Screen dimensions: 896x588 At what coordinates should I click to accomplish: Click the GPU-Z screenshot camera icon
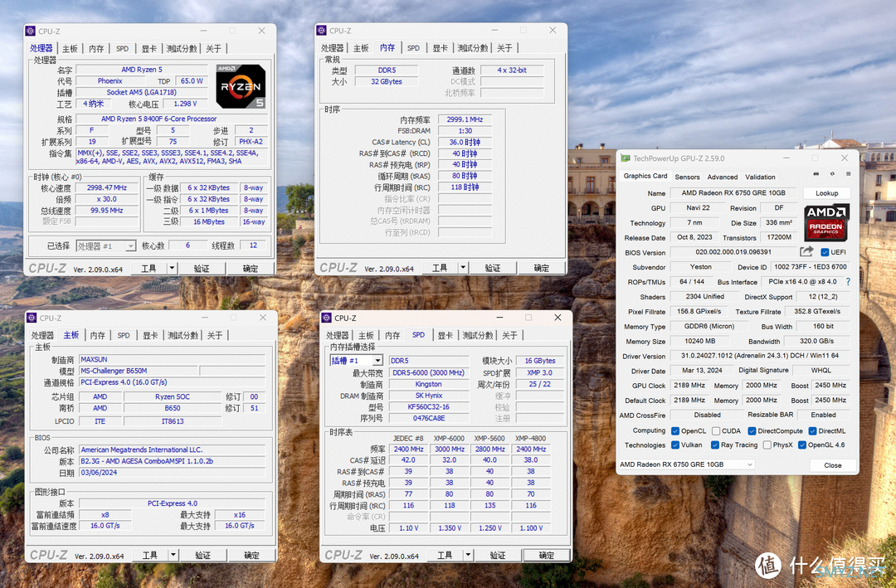coord(816,173)
